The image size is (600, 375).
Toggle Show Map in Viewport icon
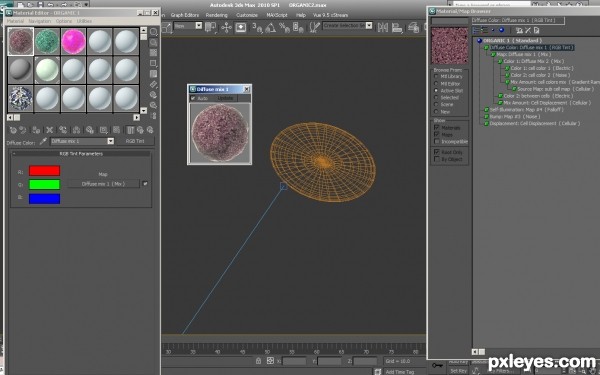(117, 130)
